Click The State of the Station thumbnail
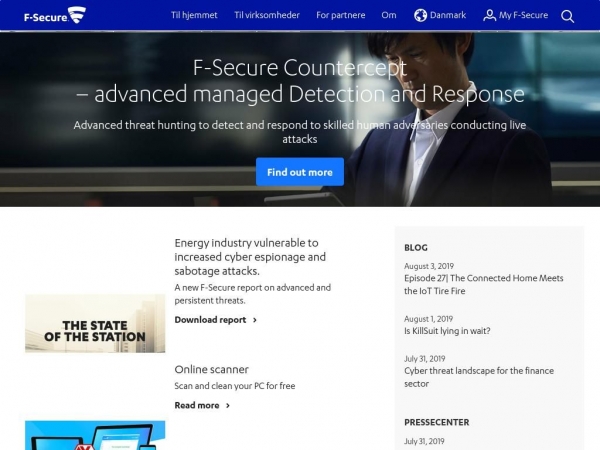Viewport: 600px width, 450px height. 95,323
